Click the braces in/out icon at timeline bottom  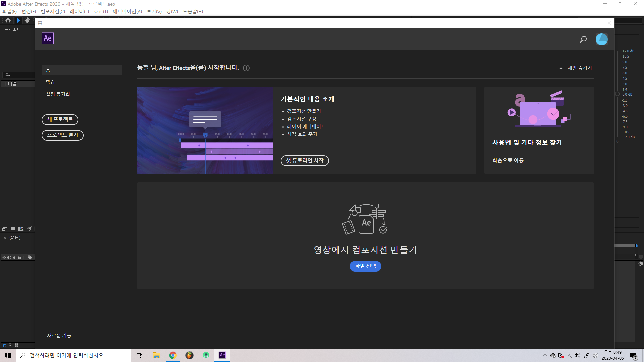click(x=16, y=345)
